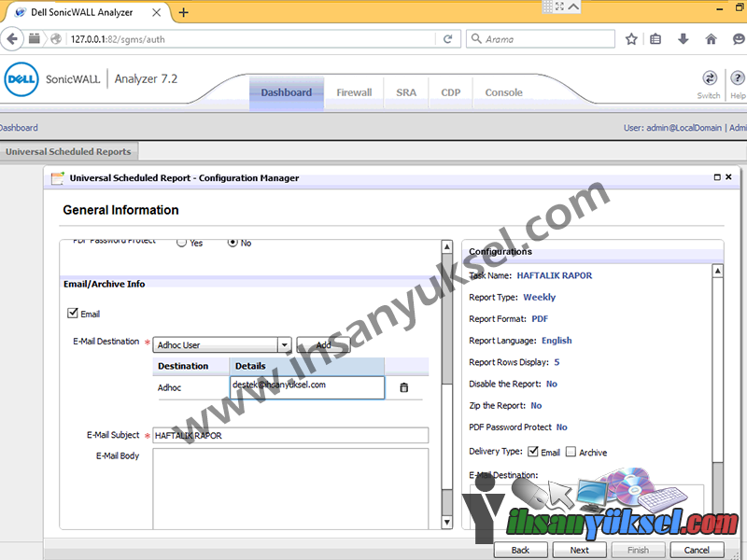Toggle the Email checkbox under Email/Archive Info

(73, 313)
